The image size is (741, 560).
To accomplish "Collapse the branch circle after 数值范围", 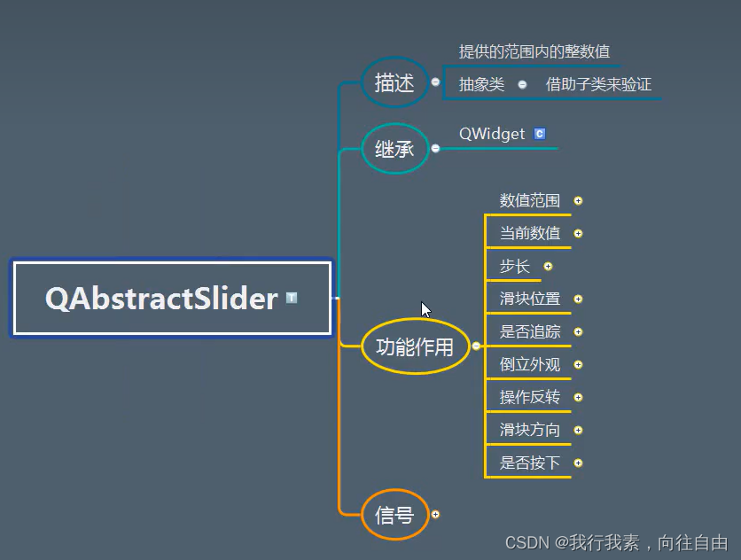I will click(578, 200).
